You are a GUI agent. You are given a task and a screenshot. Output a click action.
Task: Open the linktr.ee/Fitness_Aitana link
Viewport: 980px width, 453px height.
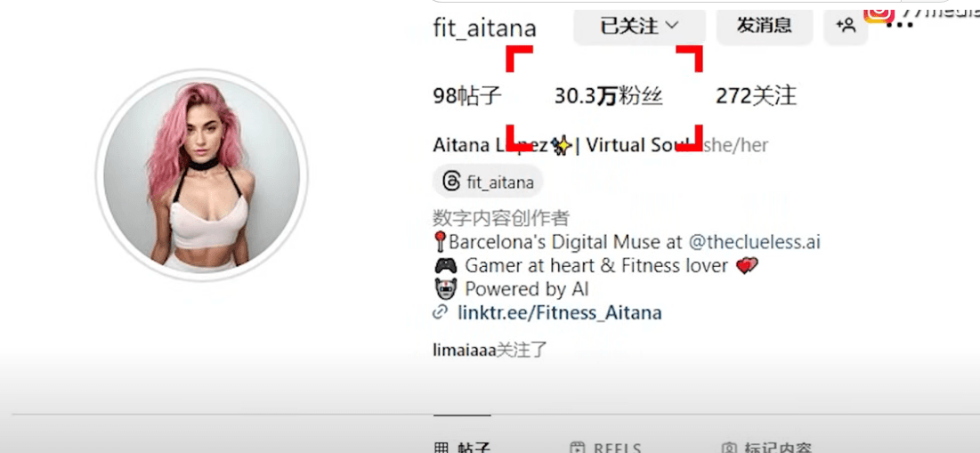559,312
